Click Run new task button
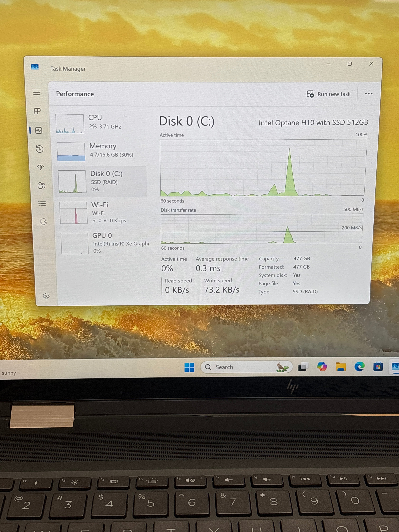This screenshot has height=532, width=399. coord(329,94)
